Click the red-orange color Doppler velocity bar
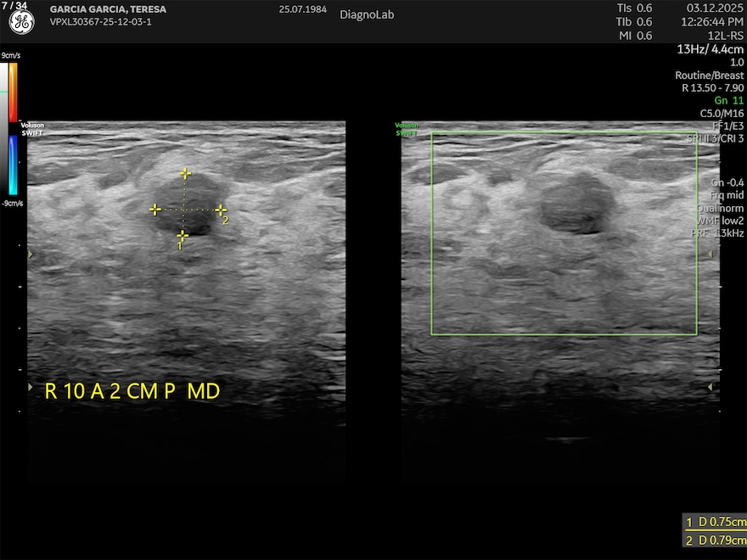 pos(14,92)
